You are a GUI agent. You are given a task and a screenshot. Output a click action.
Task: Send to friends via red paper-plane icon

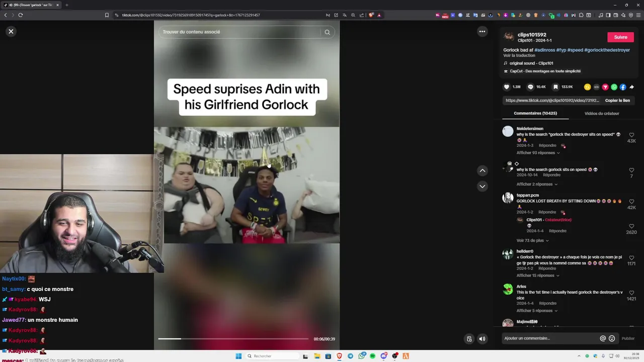(605, 87)
